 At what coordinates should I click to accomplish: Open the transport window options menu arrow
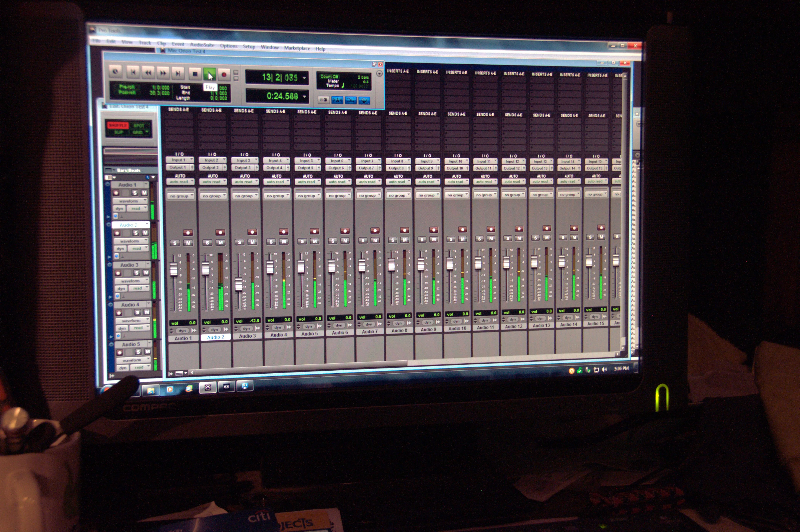coord(379,74)
